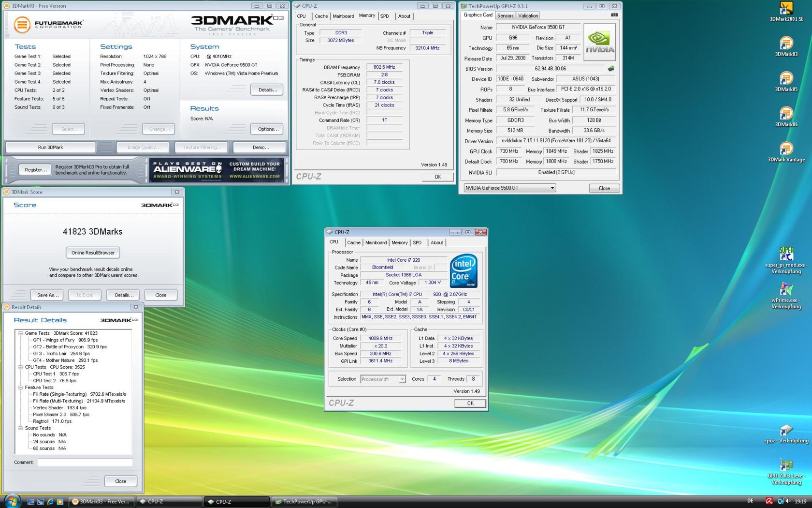Switch to 3DMark03 - Free Version taskbar button
The image size is (812, 508).
coord(101,502)
